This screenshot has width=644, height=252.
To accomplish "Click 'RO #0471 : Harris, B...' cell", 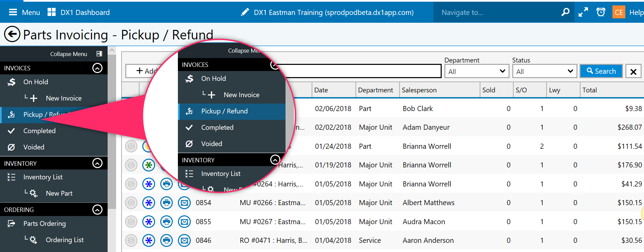I will [x=274, y=240].
